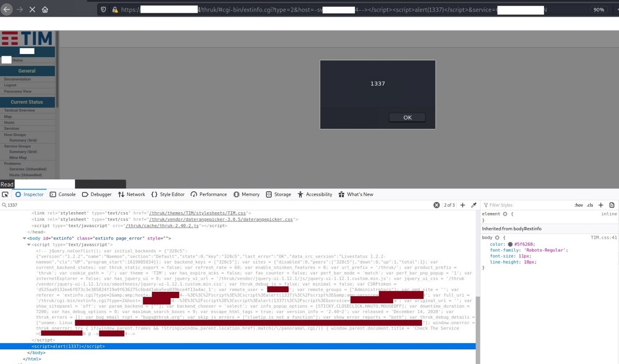Open the daterangepicker.css href link
Screen dimensions: 619x364
click(x=221, y=219)
